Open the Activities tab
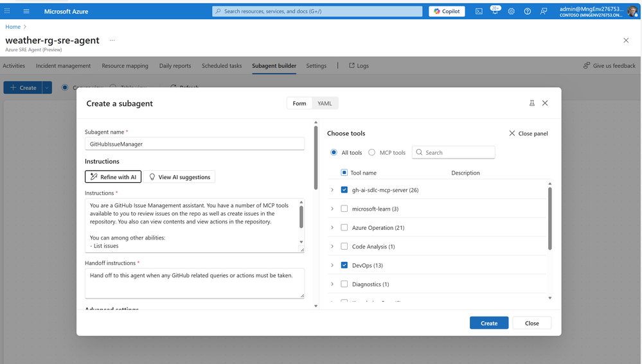642x364 pixels. [x=14, y=65]
